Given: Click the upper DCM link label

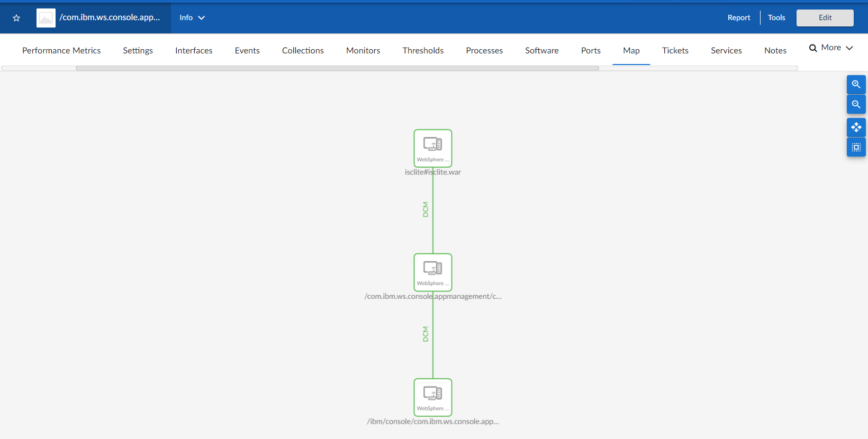Looking at the screenshot, I should tap(425, 209).
